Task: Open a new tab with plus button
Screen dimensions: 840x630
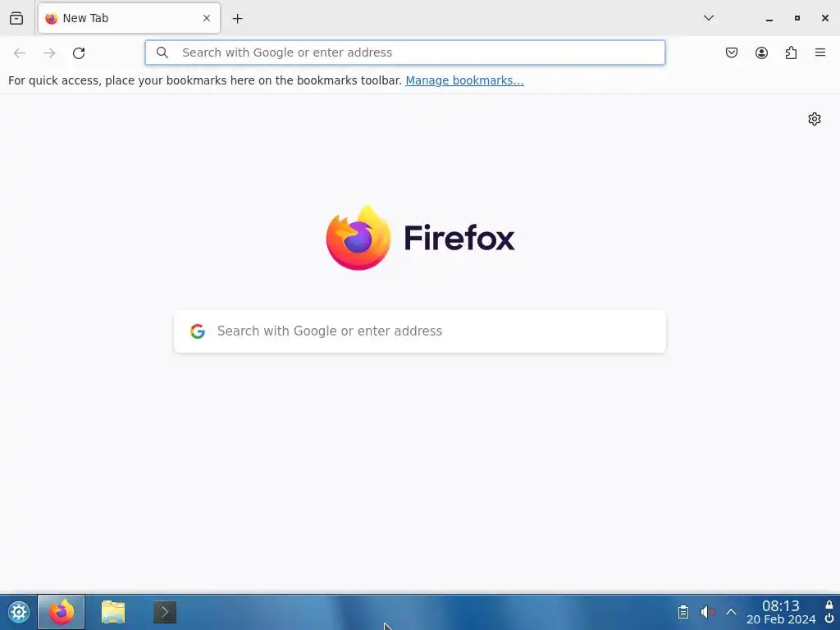Action: tap(237, 19)
